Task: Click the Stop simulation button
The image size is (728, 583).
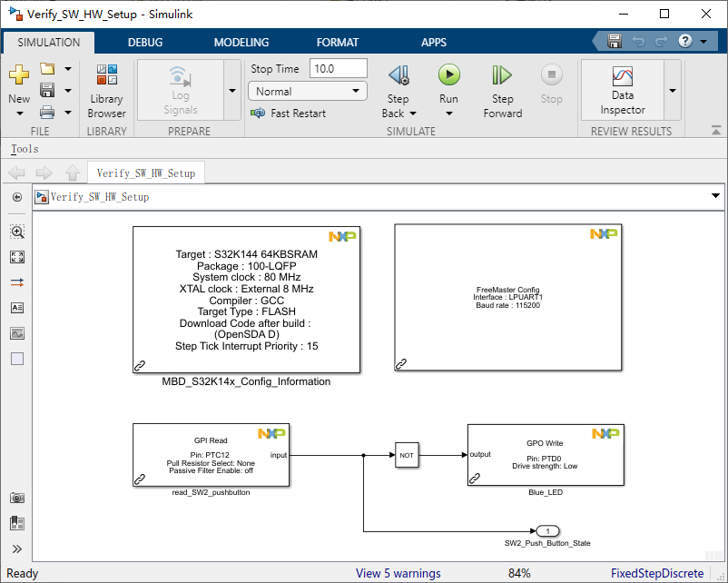Action: coord(552,84)
